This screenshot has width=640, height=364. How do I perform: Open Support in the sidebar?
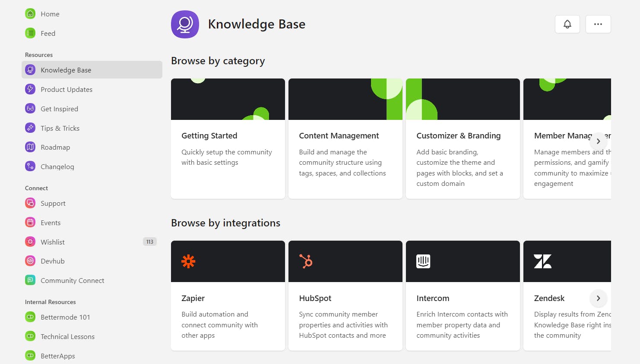53,203
